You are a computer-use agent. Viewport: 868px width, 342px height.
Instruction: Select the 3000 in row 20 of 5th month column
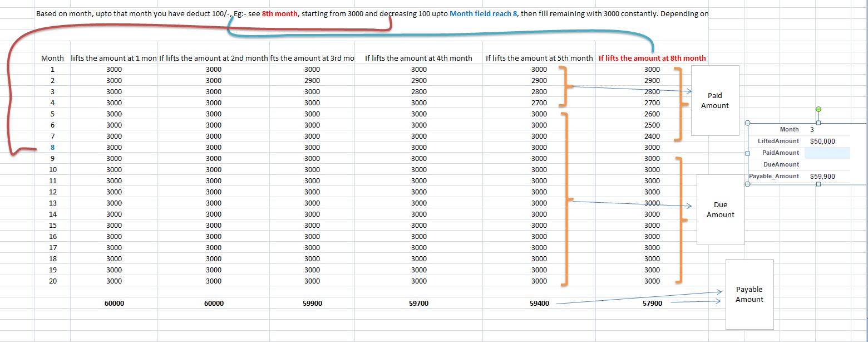[x=539, y=281]
